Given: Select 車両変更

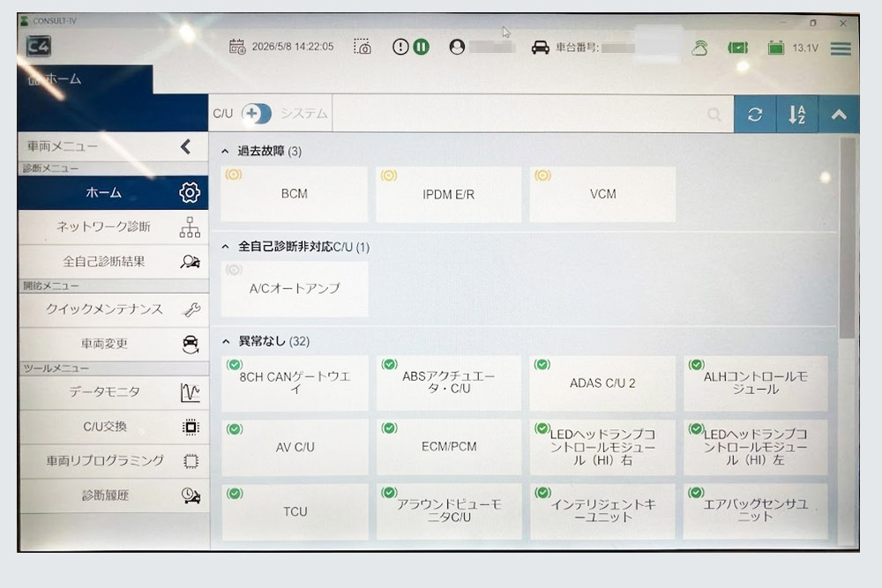Looking at the screenshot, I should 113,344.
